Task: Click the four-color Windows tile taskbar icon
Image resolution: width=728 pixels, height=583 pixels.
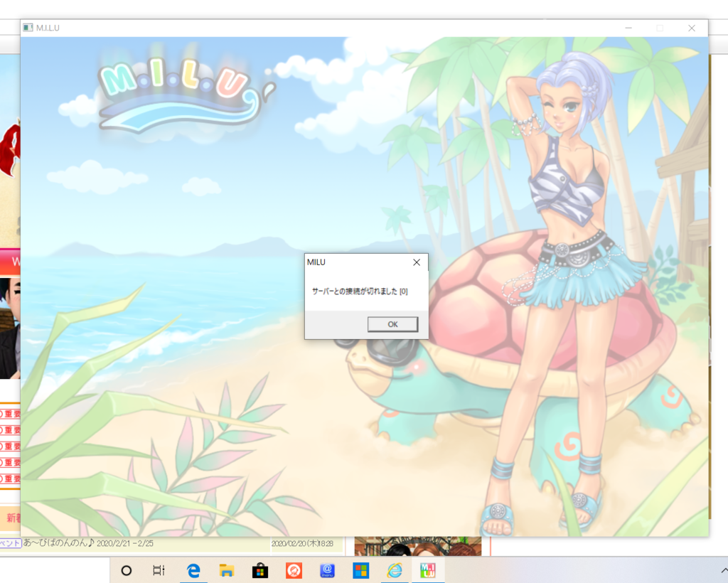Action: (361, 570)
